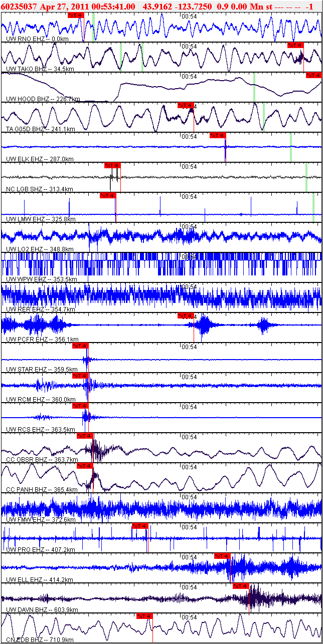Click the 'UW RER EHZ -- 354.7km' label
Viewport: 323px width, 644px height.
click(x=41, y=309)
